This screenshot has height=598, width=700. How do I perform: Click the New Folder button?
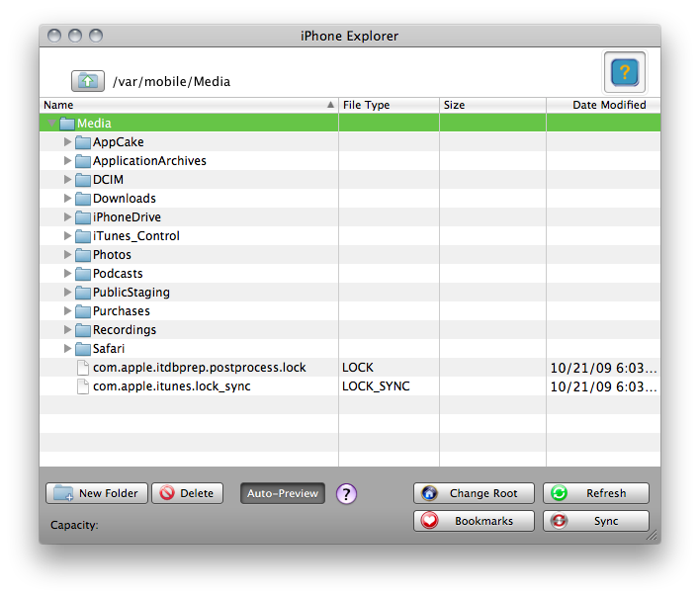tap(97, 493)
